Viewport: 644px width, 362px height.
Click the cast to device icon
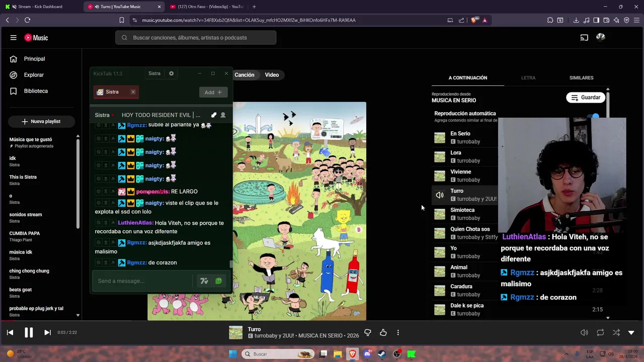tap(584, 38)
